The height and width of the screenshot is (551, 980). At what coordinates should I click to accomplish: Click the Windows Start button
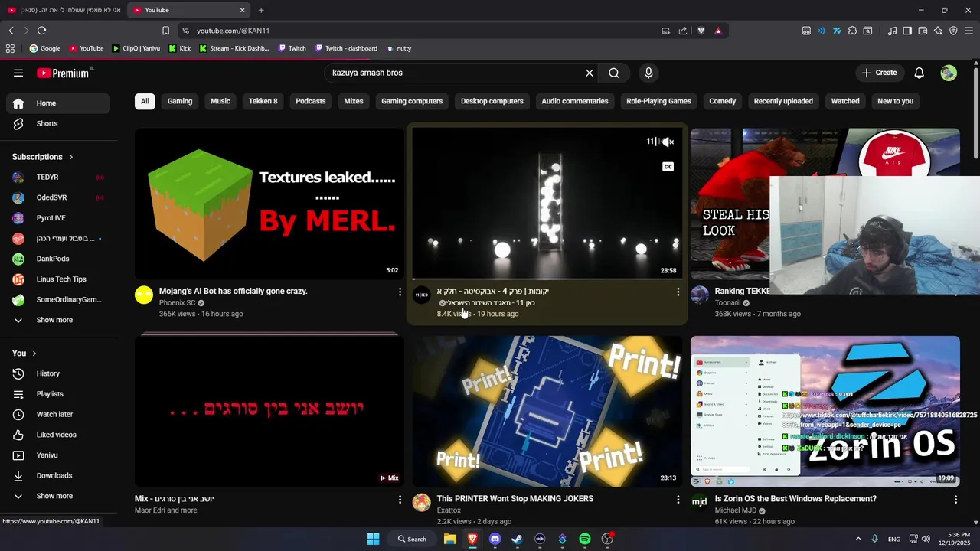click(373, 539)
